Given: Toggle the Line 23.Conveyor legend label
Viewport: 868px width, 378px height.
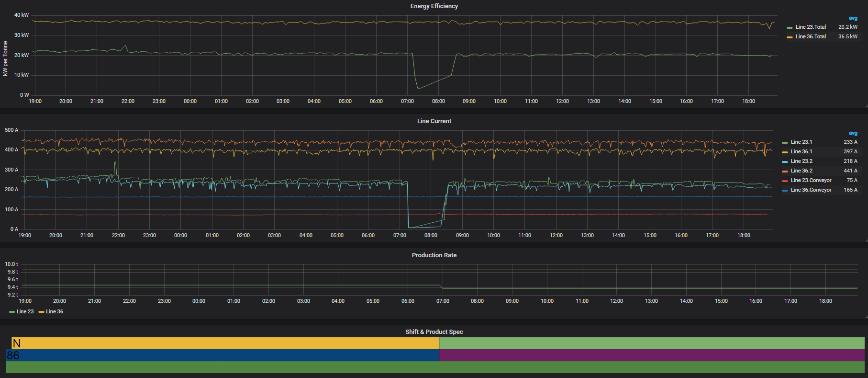Looking at the screenshot, I should click(811, 181).
